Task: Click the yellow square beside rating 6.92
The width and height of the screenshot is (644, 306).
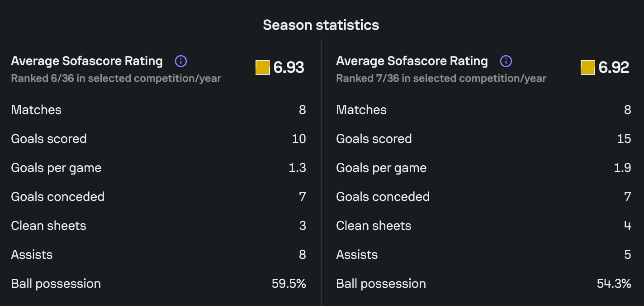Action: point(588,67)
